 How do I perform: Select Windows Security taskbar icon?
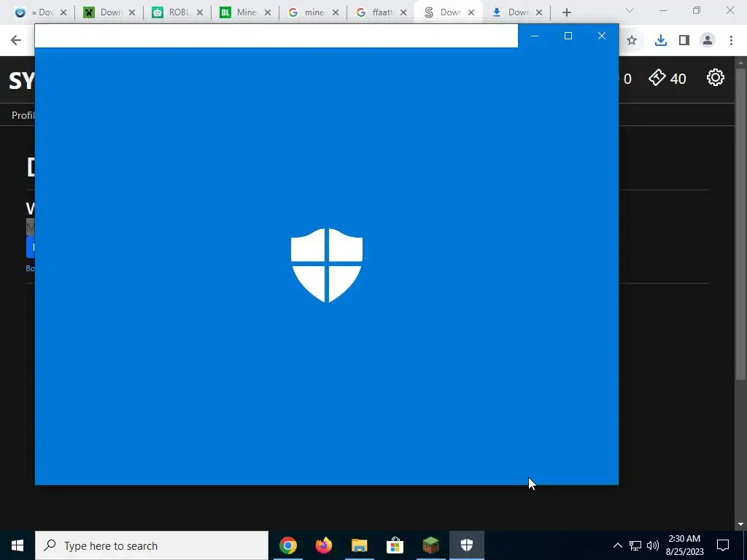click(x=466, y=545)
